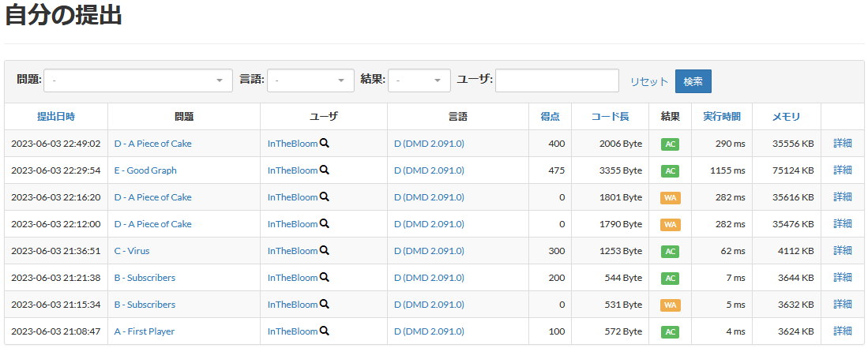Click the AC badge in the C - Virus row

point(670,251)
